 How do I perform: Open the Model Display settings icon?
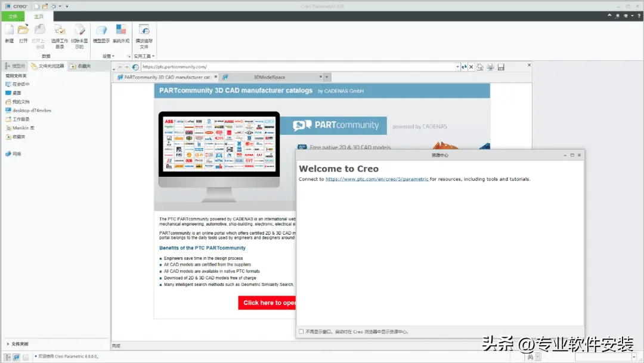tap(101, 30)
